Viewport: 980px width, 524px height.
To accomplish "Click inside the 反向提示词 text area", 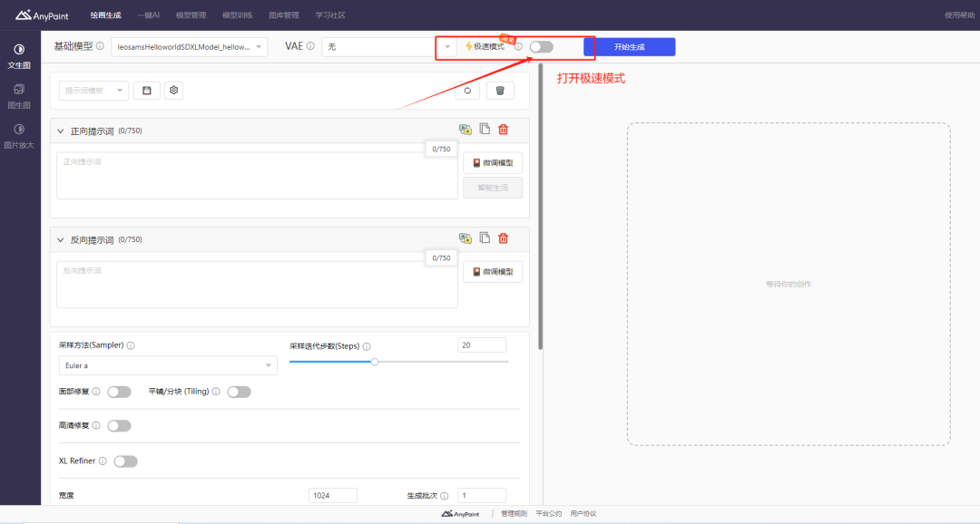I will pos(257,284).
